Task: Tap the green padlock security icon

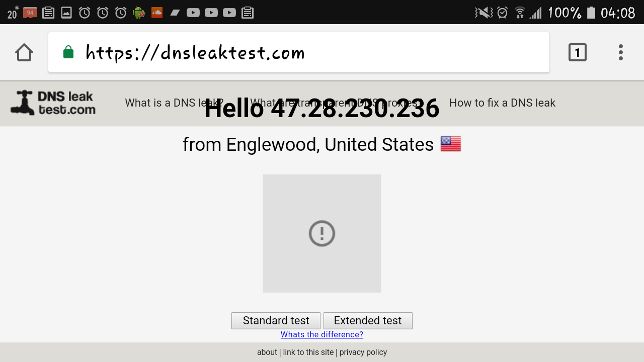Action: click(68, 52)
